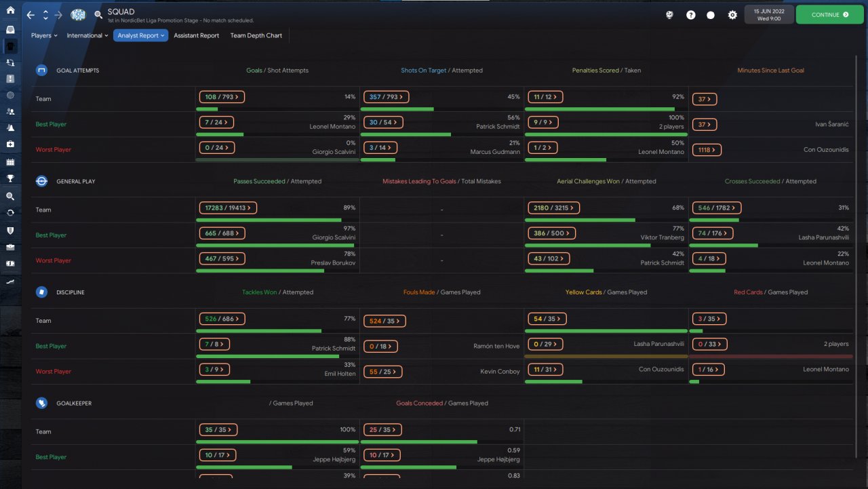Click the green CONTINUE button
This screenshot has height=489, width=868.
830,14
